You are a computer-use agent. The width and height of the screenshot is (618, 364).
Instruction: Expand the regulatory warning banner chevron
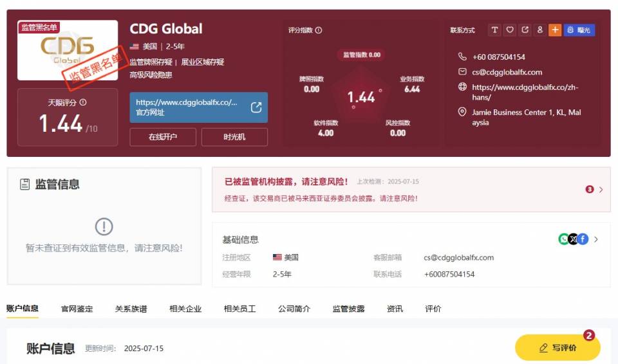tap(601, 190)
